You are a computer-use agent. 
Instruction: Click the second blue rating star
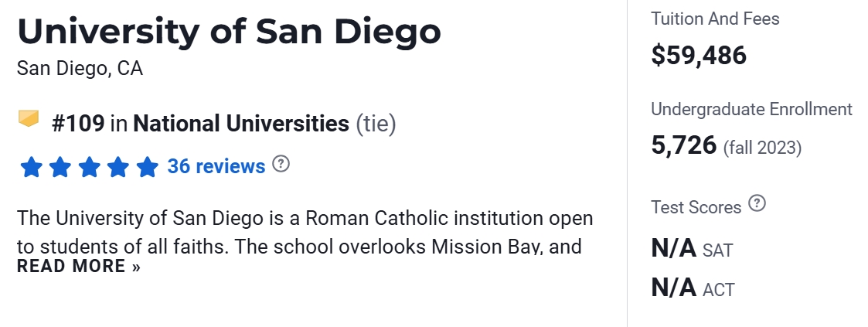tap(60, 167)
